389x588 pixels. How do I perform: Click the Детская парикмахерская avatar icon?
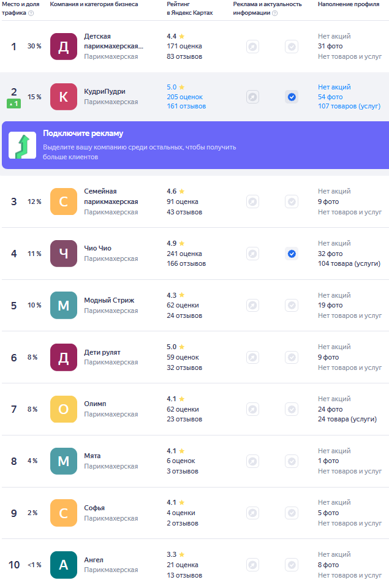[63, 47]
